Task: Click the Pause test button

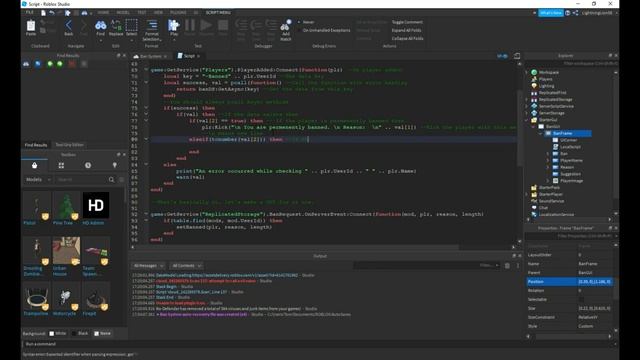Action: tap(190, 25)
